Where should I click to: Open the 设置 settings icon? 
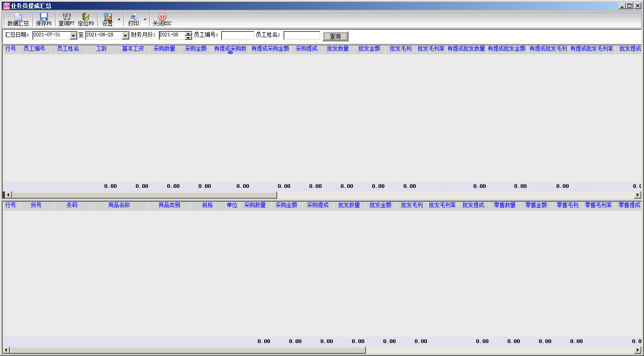108,19
